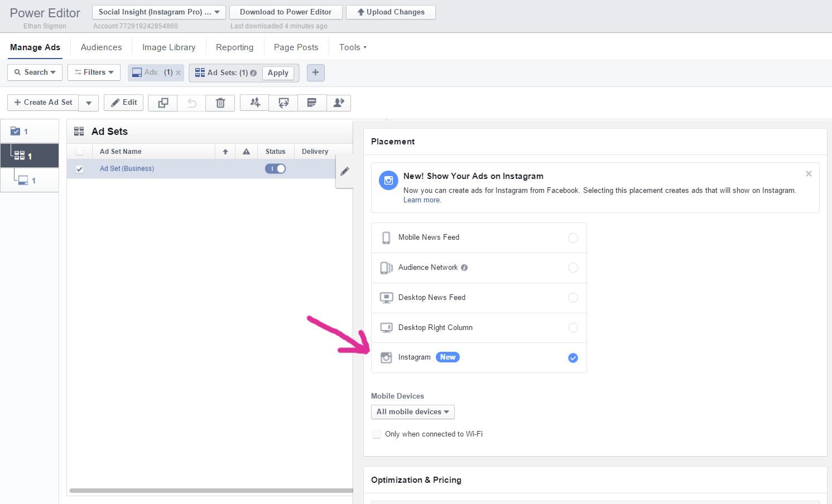Click the Edit button
Viewport: 832px width, 504px height.
[124, 103]
